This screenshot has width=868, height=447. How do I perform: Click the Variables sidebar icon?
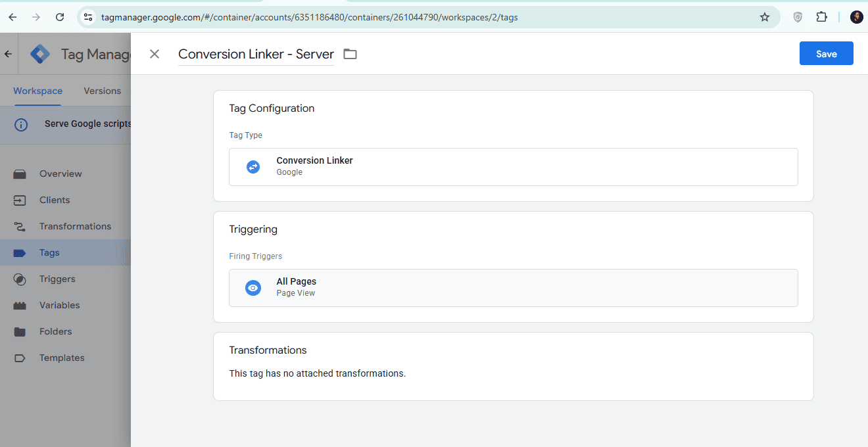point(20,306)
